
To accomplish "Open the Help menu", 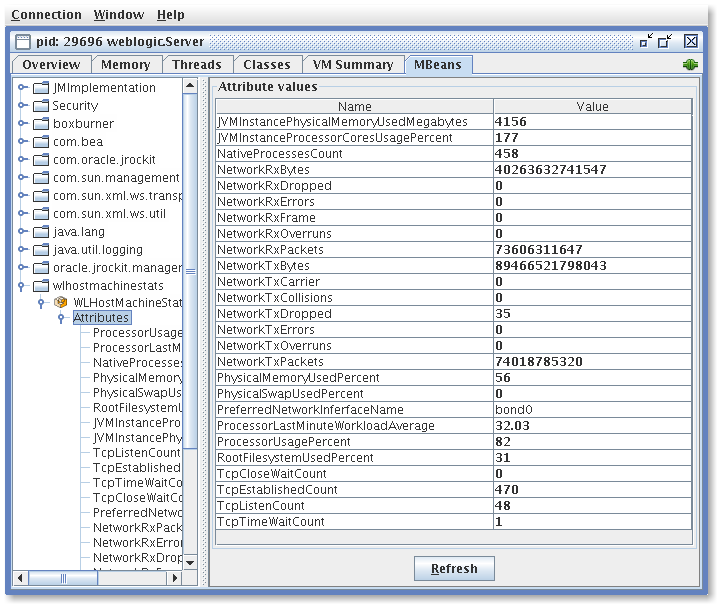I will point(171,15).
